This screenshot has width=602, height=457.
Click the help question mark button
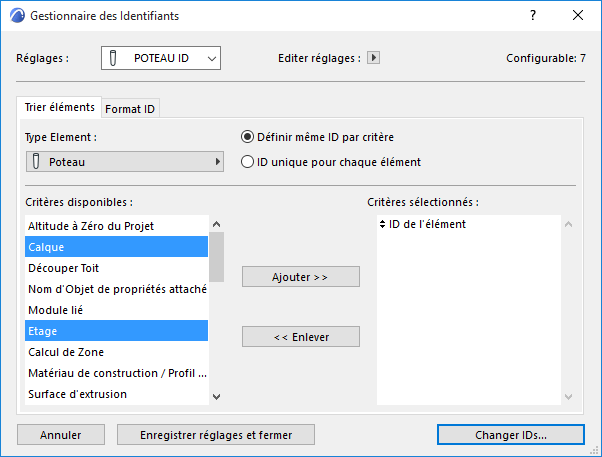tap(533, 16)
